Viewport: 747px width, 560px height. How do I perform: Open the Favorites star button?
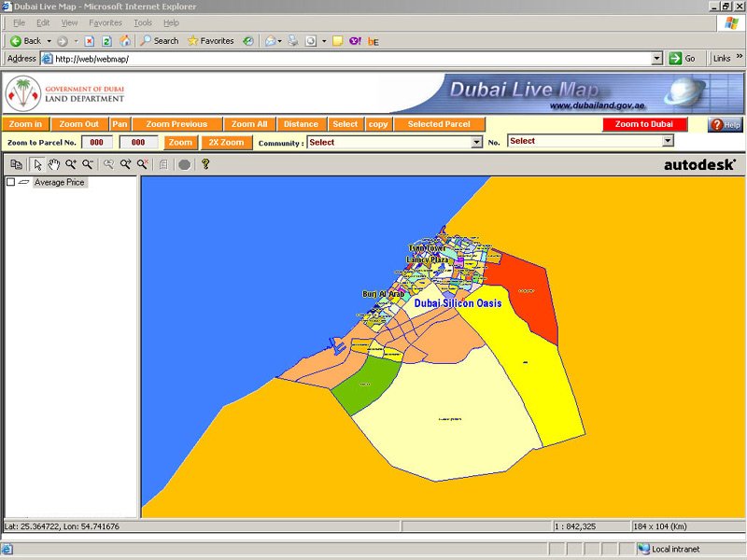[211, 41]
